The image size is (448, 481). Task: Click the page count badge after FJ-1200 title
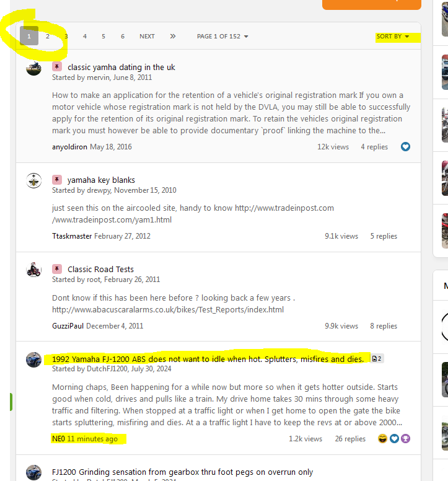tap(377, 358)
